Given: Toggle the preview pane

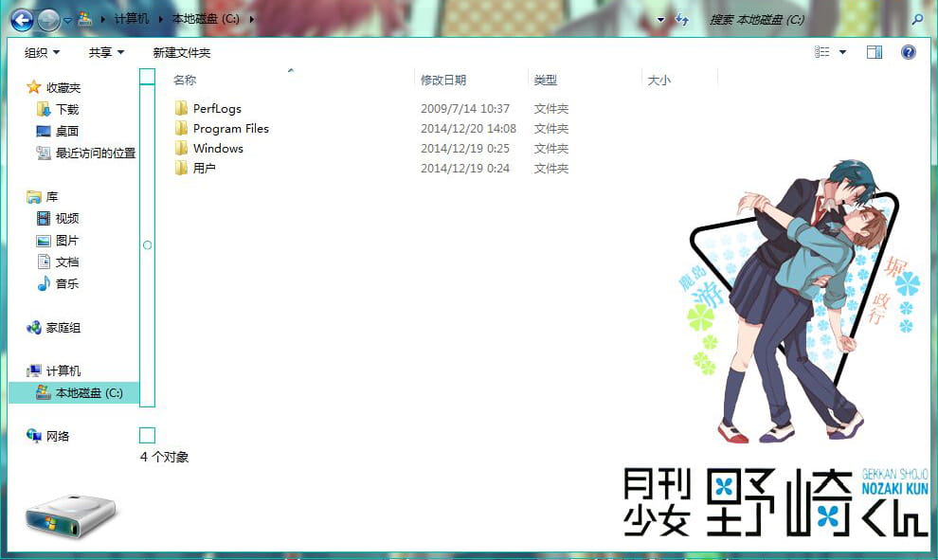Looking at the screenshot, I should 874,52.
